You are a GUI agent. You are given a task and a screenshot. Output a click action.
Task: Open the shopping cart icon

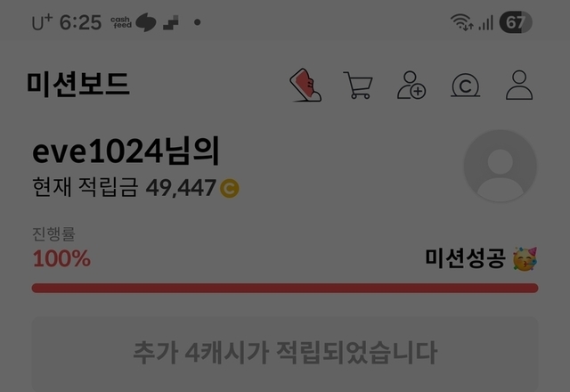(x=358, y=86)
